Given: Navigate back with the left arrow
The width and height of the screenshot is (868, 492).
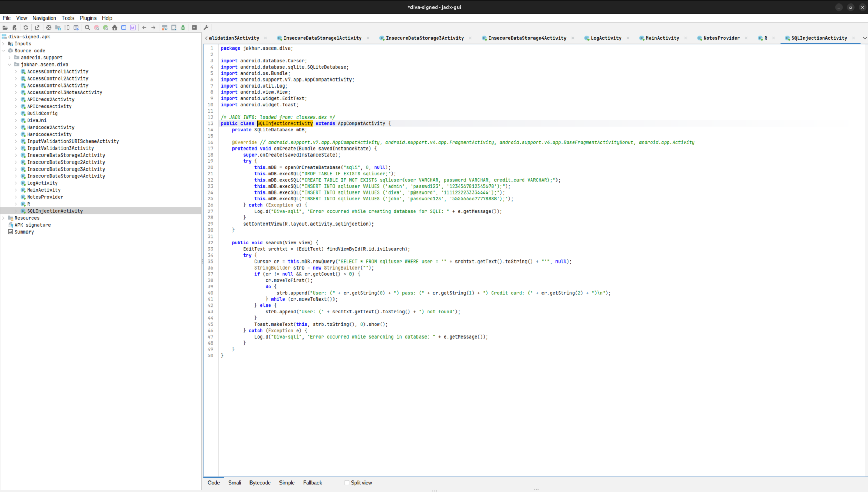Looking at the screenshot, I should (x=144, y=28).
